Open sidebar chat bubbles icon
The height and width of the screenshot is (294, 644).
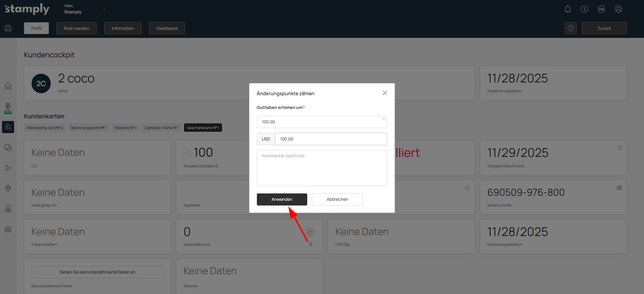8,148
